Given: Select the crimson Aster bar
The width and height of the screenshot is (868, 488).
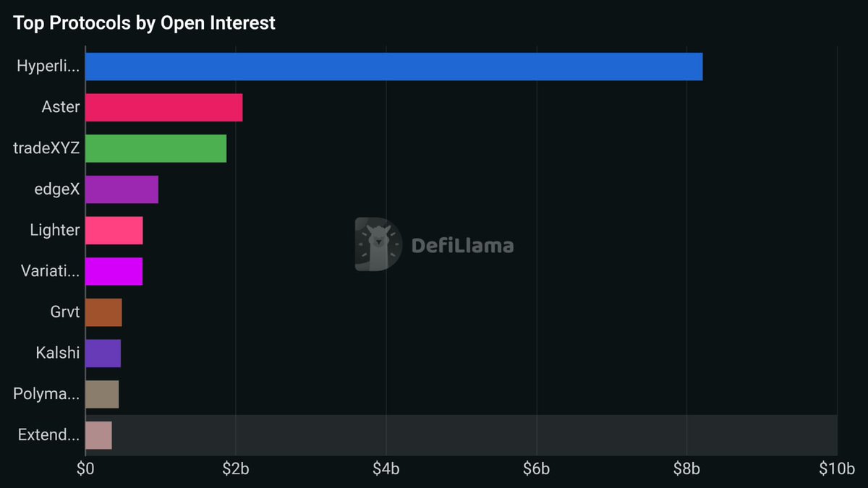Looking at the screenshot, I should point(163,108).
